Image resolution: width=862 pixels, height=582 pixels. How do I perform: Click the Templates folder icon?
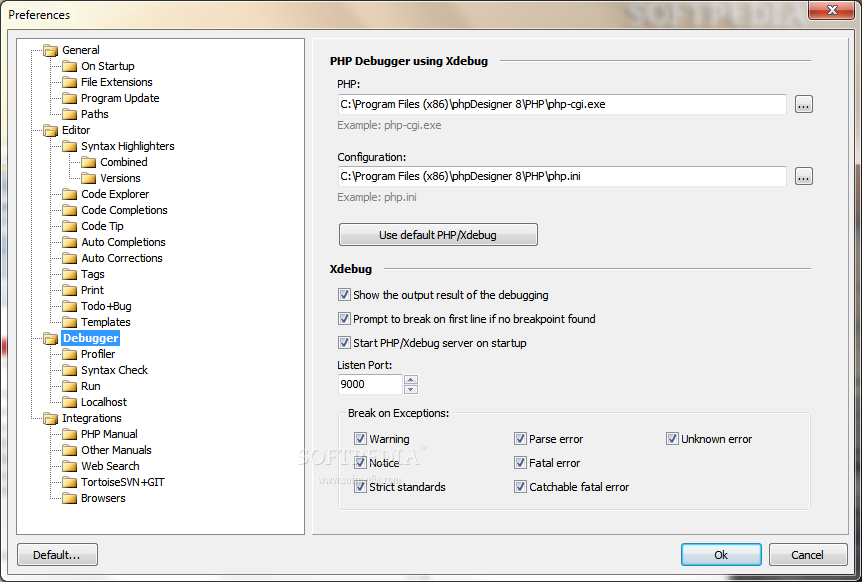click(x=69, y=322)
